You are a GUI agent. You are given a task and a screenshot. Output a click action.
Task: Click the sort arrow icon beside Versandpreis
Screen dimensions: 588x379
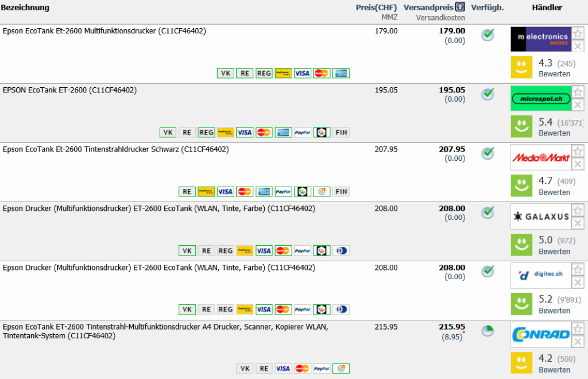[x=460, y=7]
